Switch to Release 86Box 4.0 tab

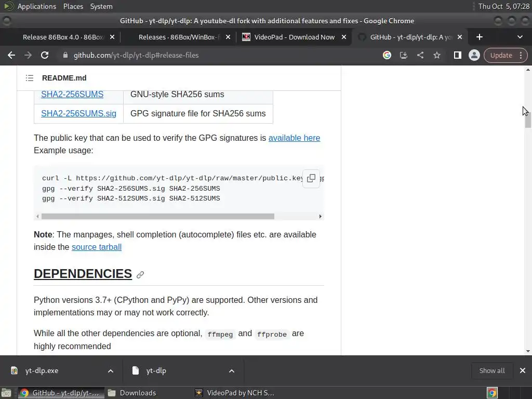coord(63,37)
